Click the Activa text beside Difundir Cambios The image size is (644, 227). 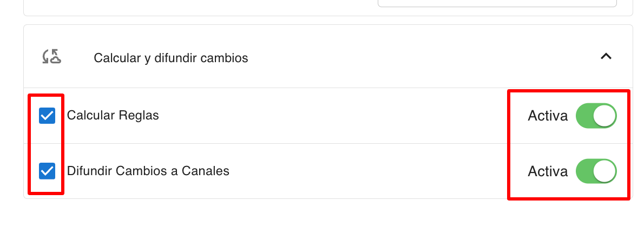[548, 171]
